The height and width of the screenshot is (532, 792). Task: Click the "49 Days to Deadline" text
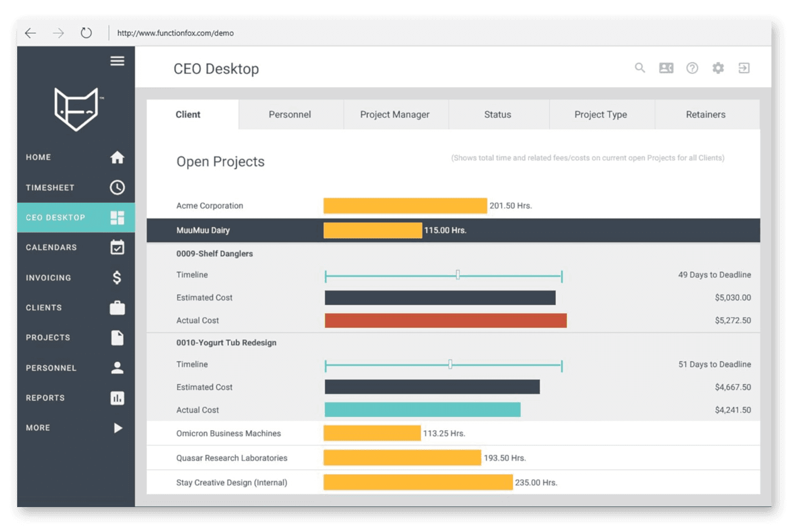(714, 275)
